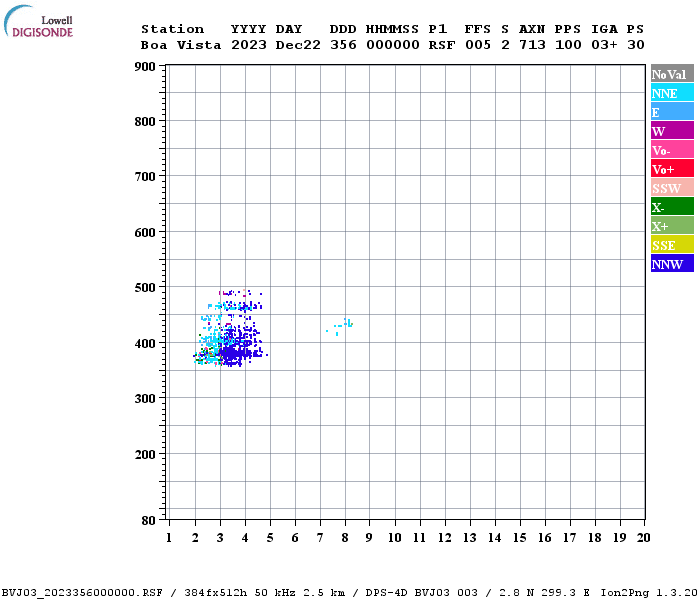
Task: Click the footer text Ion2Png 1.3.20
Action: [x=649, y=593]
